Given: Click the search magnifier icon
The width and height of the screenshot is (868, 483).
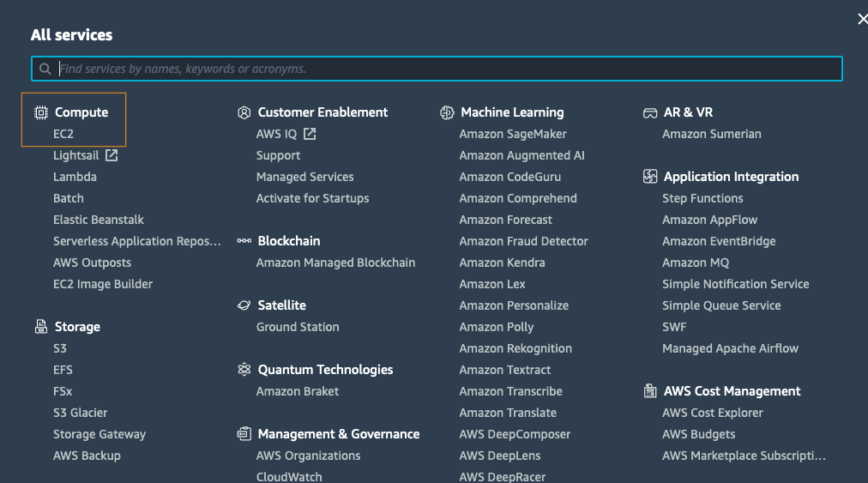Looking at the screenshot, I should tap(45, 69).
